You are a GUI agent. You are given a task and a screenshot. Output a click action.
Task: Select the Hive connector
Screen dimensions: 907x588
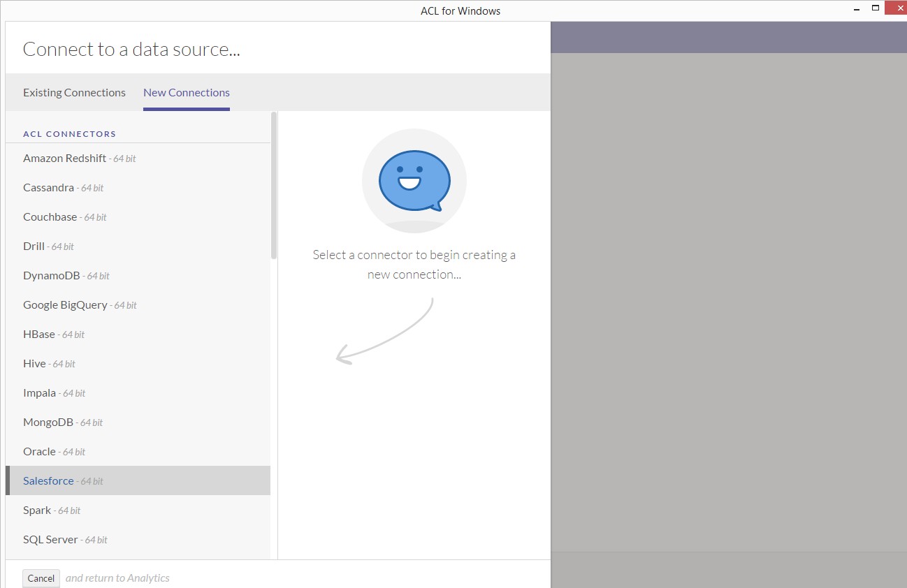pos(34,363)
